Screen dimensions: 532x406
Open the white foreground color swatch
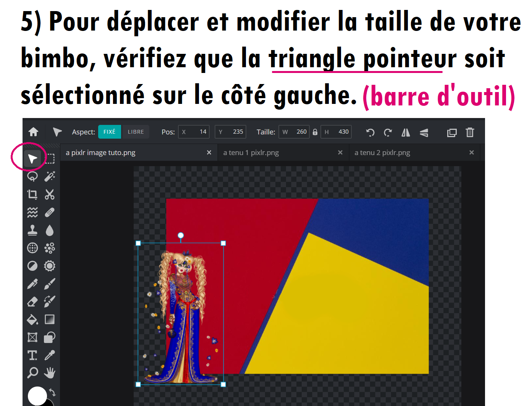37,395
